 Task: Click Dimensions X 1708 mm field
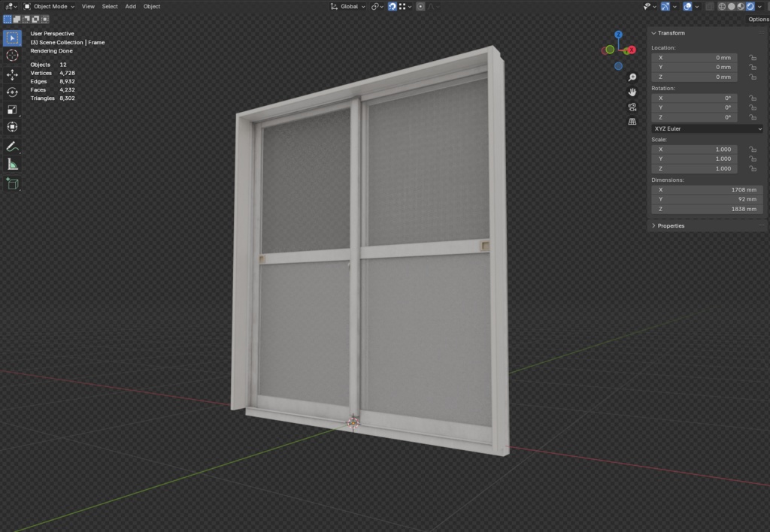point(707,189)
